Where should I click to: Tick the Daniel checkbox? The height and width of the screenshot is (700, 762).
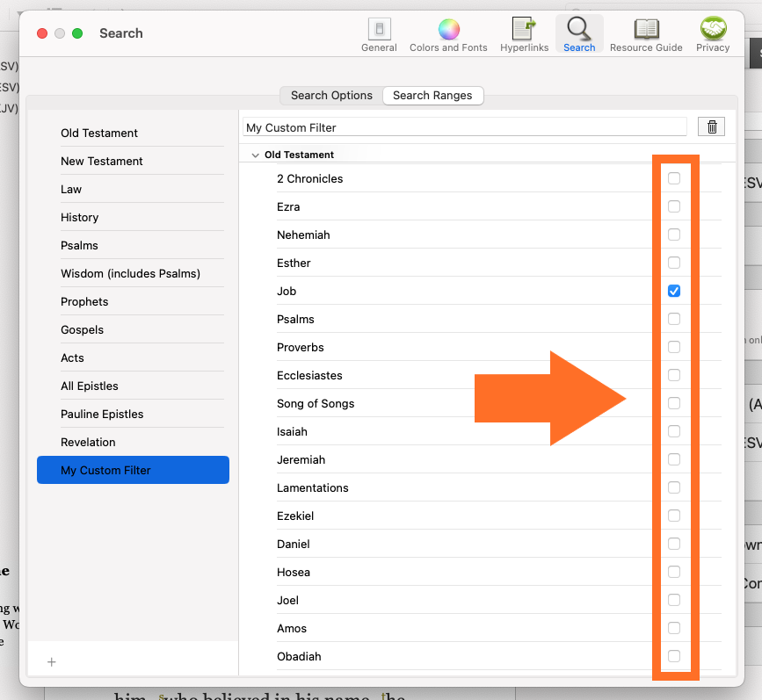tap(674, 544)
